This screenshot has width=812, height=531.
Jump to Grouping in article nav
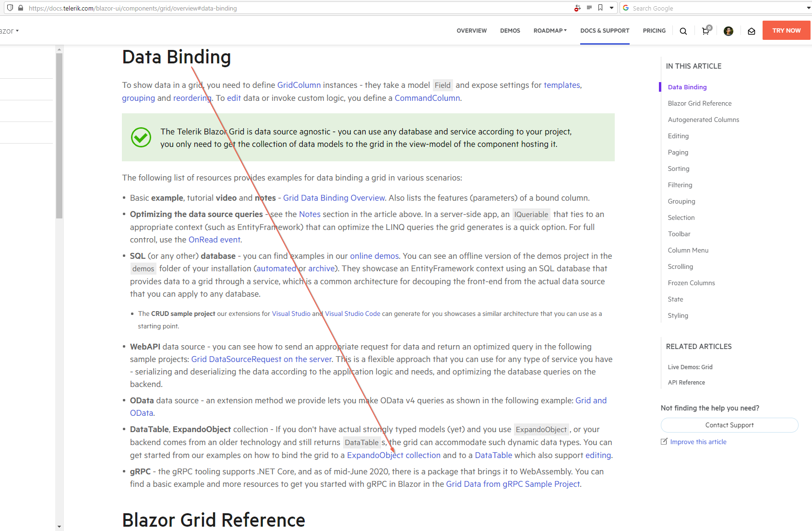tap(681, 201)
